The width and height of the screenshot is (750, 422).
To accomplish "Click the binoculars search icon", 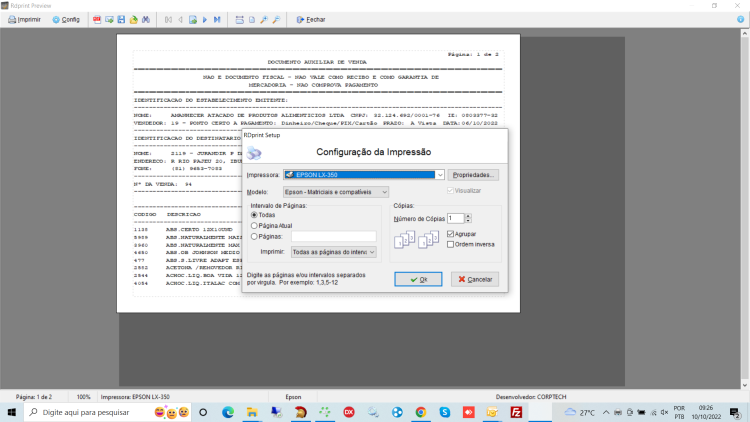I will click(x=146, y=20).
